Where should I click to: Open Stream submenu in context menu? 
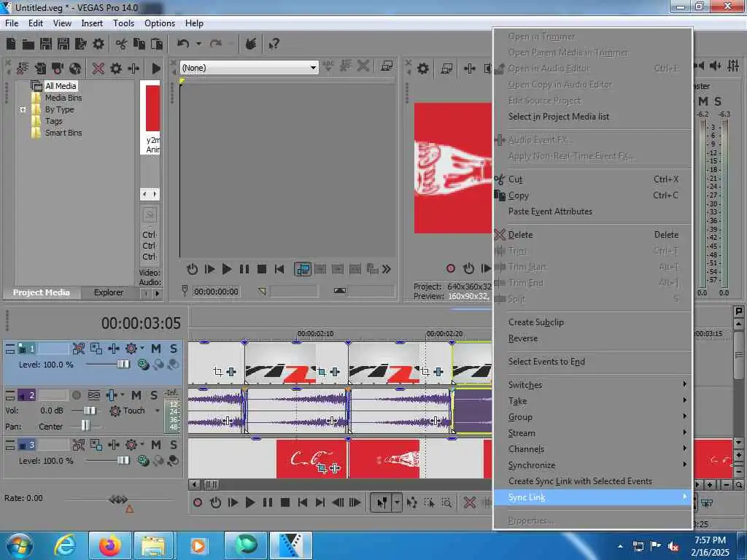(x=592, y=433)
